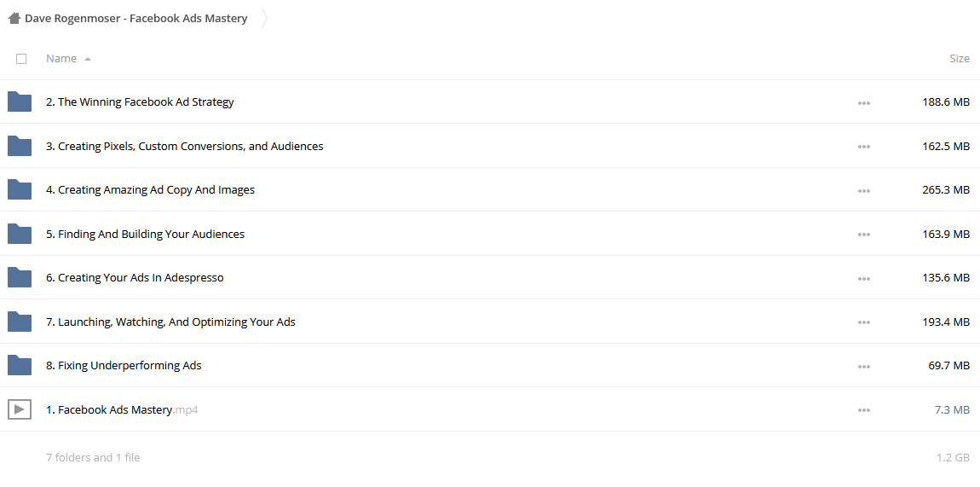Click folder icon for Launching, Watching, And Optimizing Your Ads

[20, 322]
